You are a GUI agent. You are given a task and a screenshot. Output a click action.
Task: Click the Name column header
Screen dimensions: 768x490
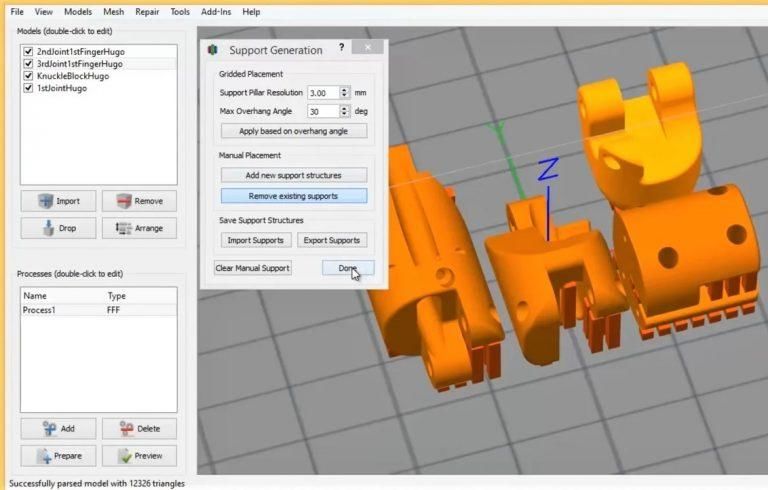[35, 296]
